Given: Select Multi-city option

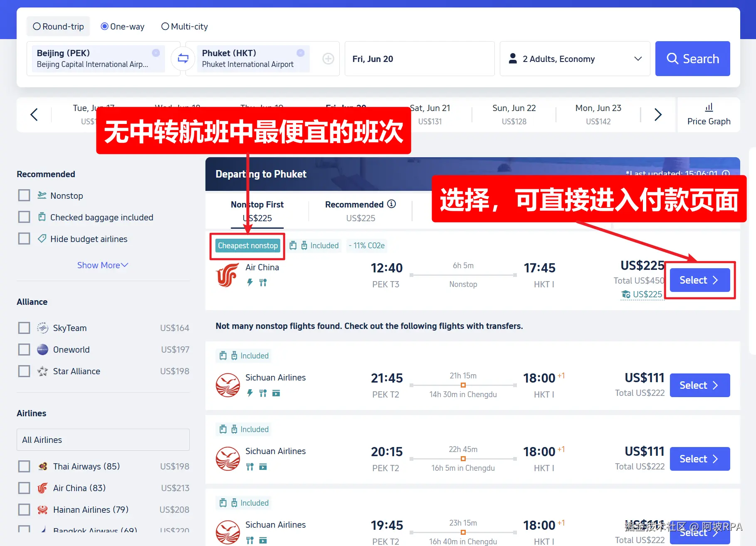Looking at the screenshot, I should pyautogui.click(x=184, y=27).
